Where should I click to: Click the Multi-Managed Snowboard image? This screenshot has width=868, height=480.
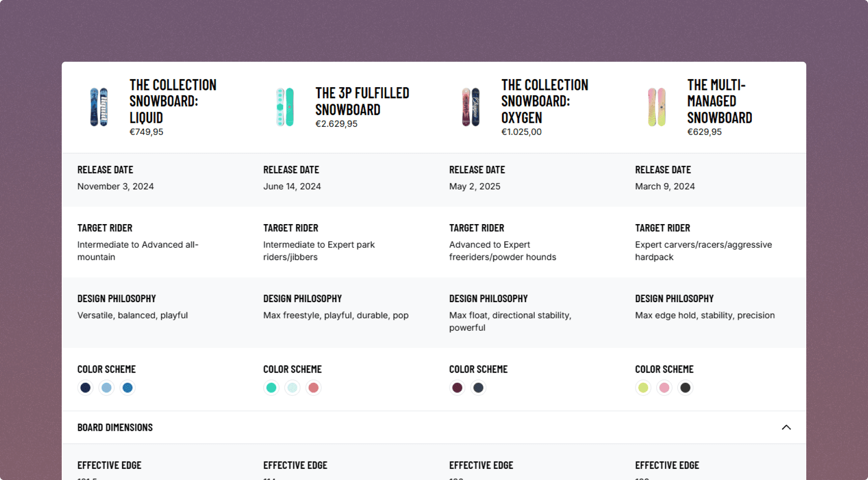(657, 107)
